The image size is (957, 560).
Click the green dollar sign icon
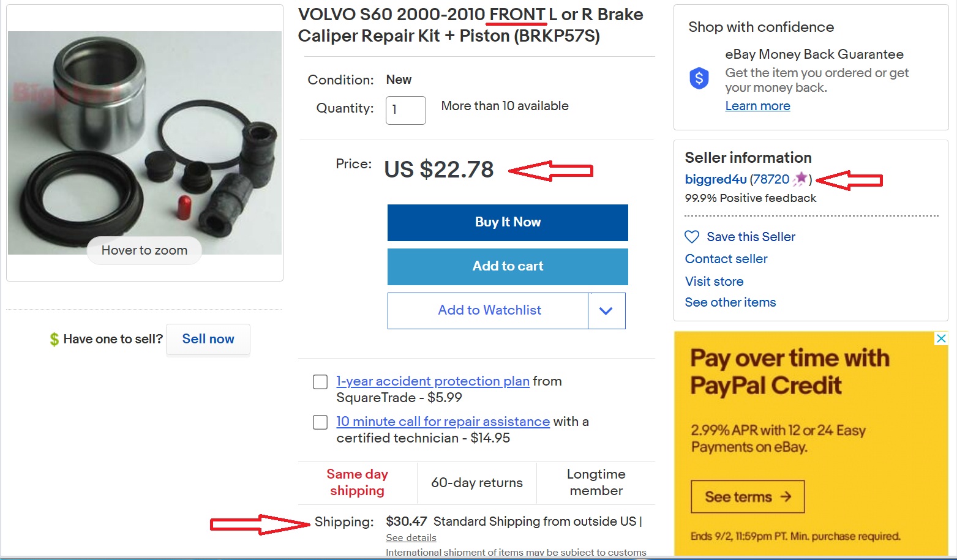point(54,339)
